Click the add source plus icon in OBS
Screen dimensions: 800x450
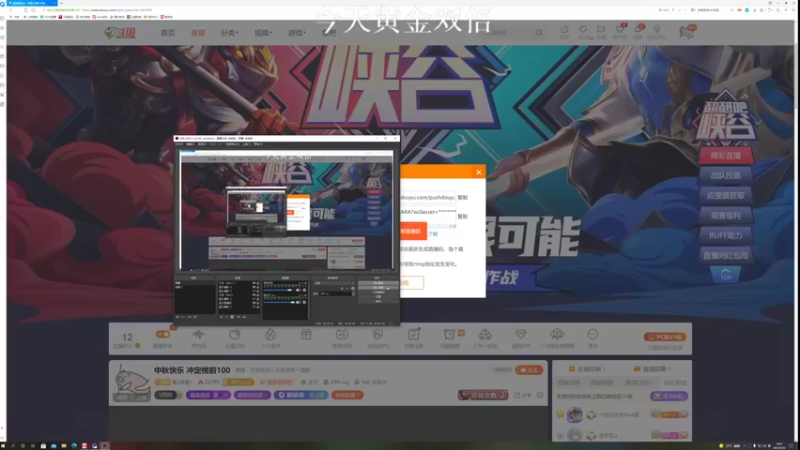221,317
